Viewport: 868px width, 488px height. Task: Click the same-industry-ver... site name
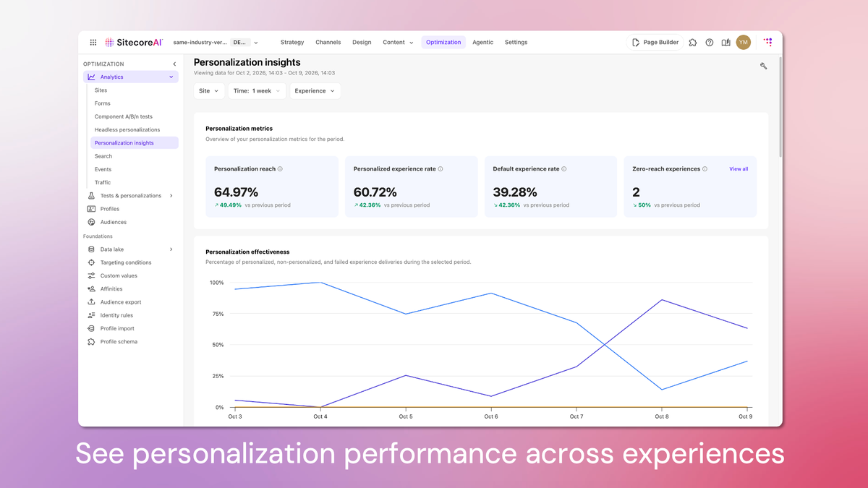pos(200,43)
